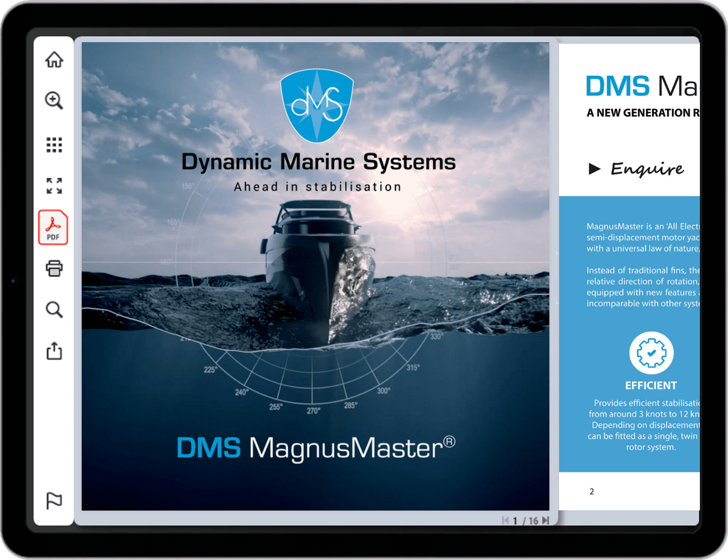Share the publication via share icon

54,351
